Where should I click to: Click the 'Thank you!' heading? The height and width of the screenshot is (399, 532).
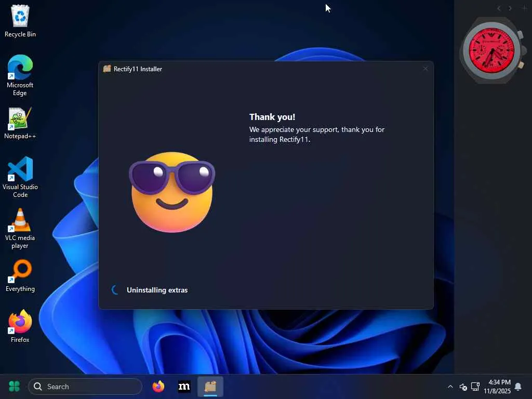(x=272, y=117)
